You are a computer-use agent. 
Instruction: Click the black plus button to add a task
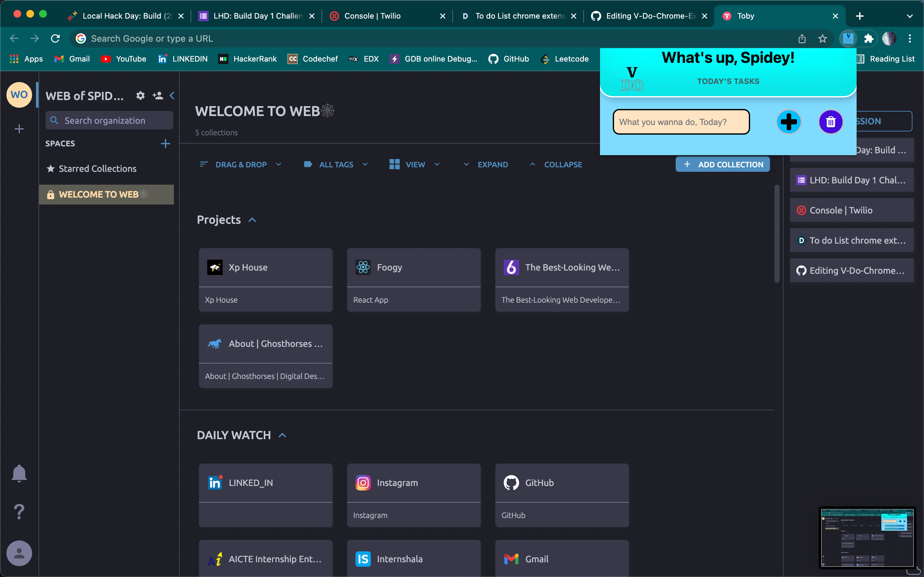789,122
